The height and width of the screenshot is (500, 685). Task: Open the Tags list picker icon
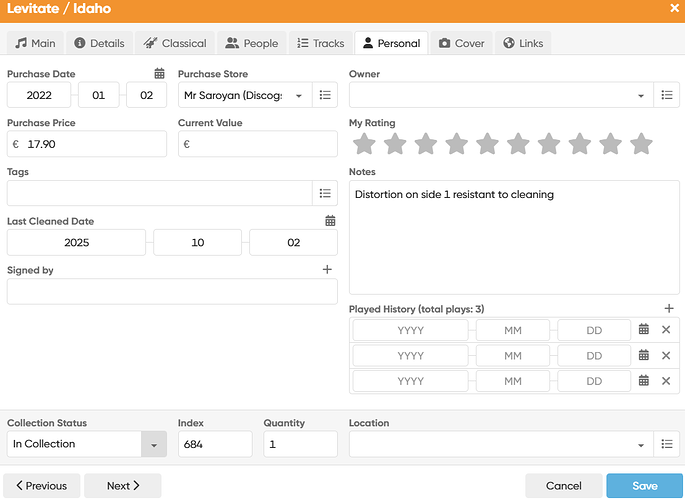point(325,193)
